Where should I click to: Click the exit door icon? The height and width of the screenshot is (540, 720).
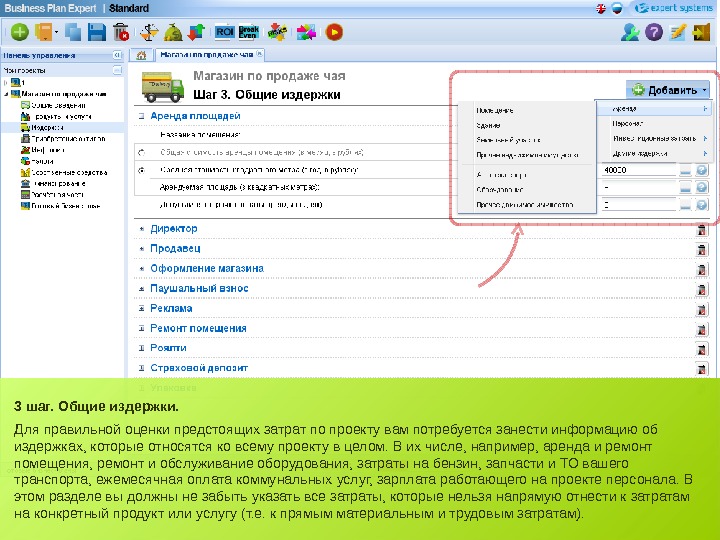pyautogui.click(x=702, y=32)
